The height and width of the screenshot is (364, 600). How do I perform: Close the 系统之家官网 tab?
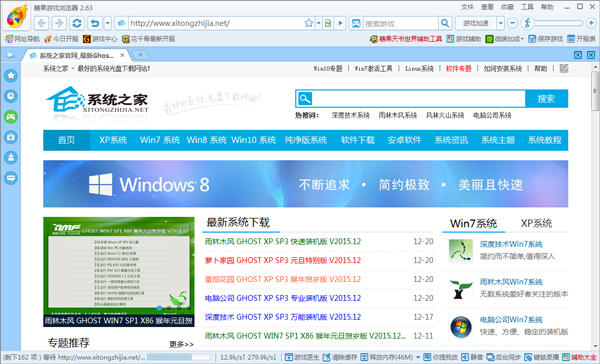pos(122,55)
